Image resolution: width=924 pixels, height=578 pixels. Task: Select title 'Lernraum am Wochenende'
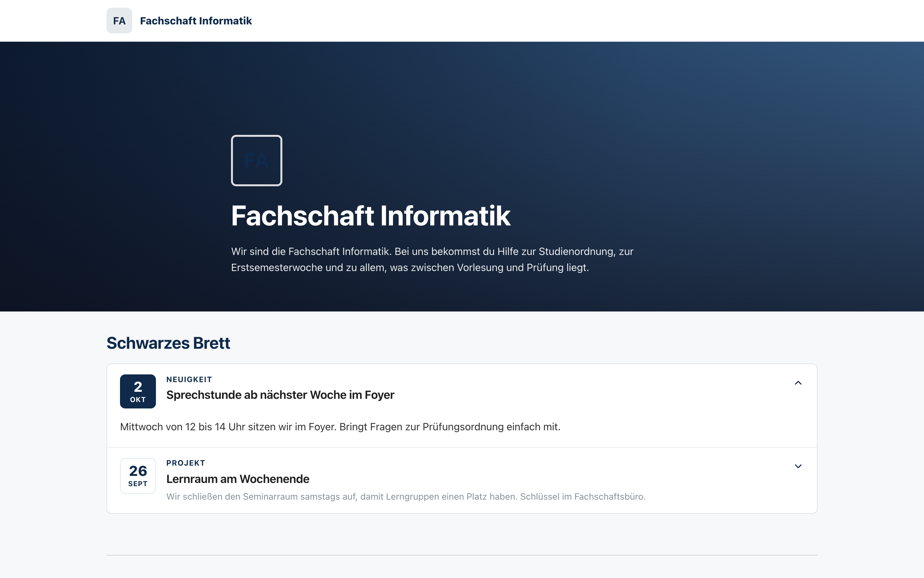[238, 479]
